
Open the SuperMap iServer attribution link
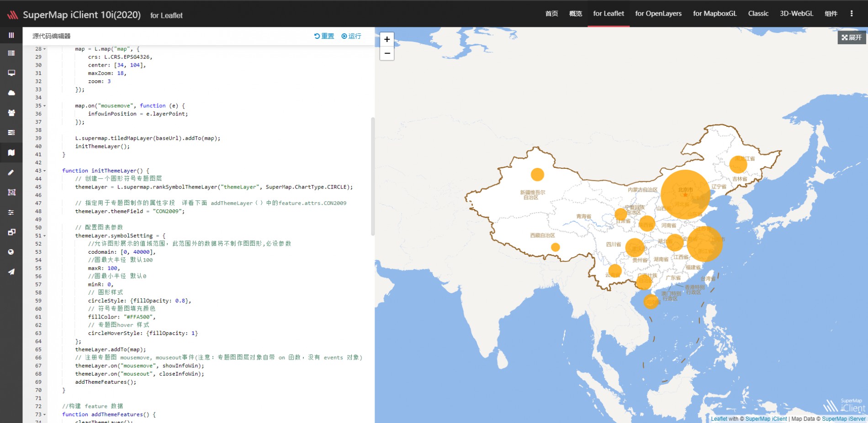point(844,419)
